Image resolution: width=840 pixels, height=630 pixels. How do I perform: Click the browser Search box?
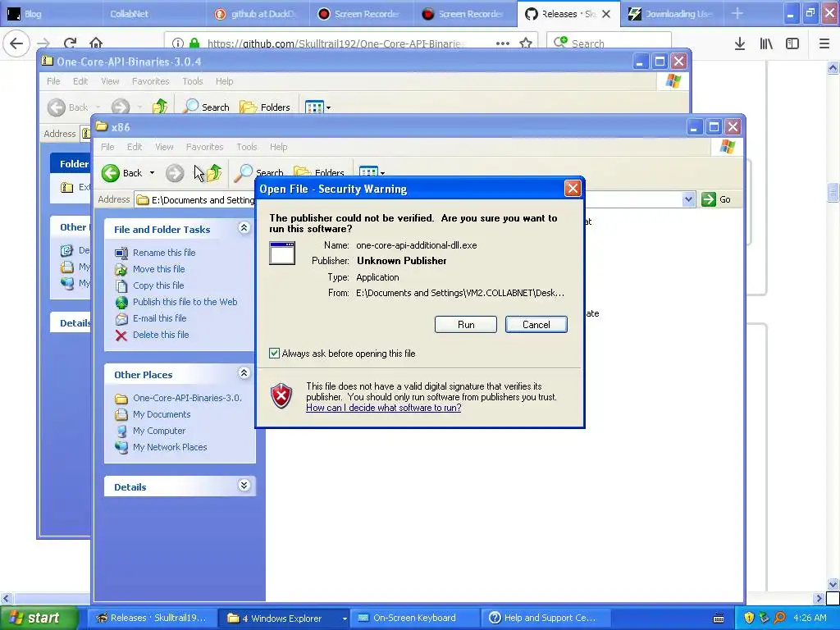609,43
